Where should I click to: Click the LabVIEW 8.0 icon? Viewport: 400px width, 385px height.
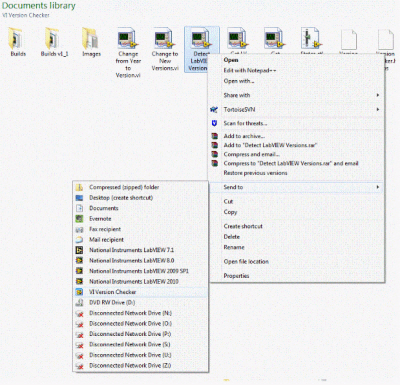[79, 261]
